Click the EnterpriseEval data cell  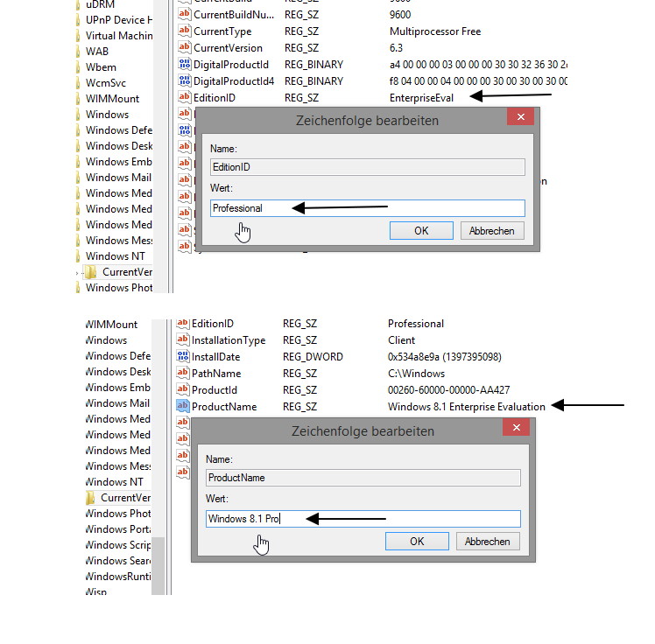pos(421,98)
